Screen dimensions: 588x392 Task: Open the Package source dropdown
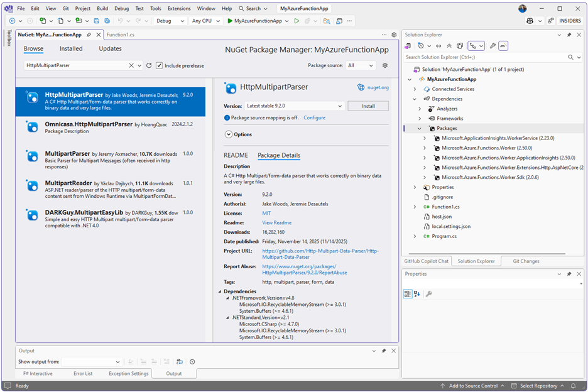click(x=361, y=65)
